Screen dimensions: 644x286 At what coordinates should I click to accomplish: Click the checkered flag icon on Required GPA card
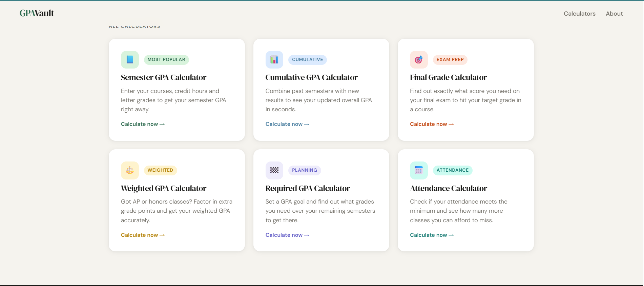click(x=274, y=170)
